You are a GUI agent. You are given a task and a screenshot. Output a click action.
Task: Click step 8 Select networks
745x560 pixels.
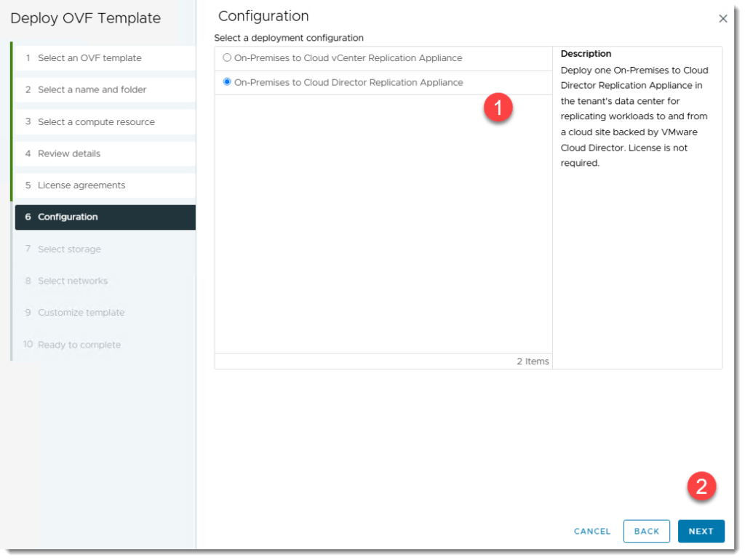[x=72, y=281]
